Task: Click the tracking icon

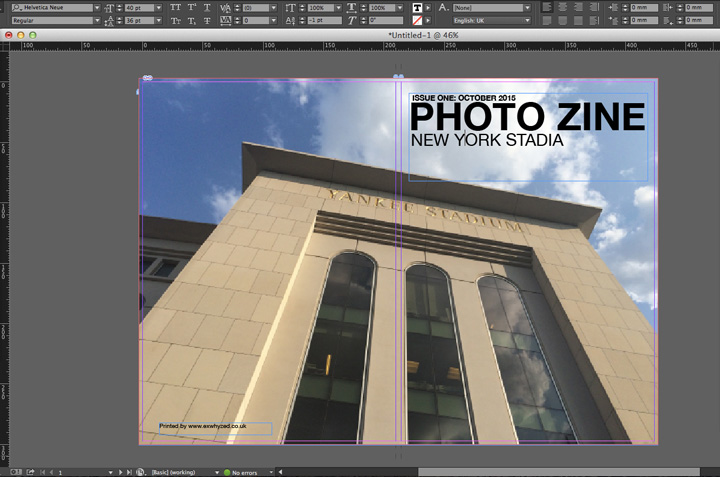Action: pyautogui.click(x=225, y=21)
